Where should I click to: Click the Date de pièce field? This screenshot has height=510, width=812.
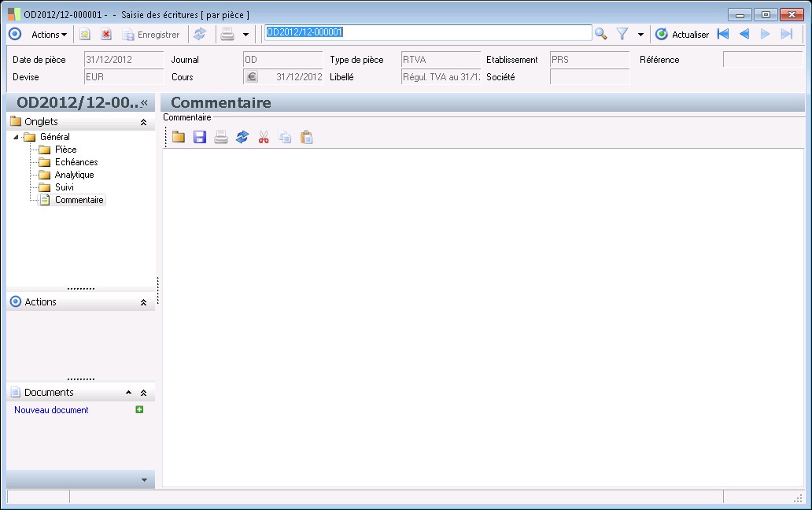tap(124, 60)
